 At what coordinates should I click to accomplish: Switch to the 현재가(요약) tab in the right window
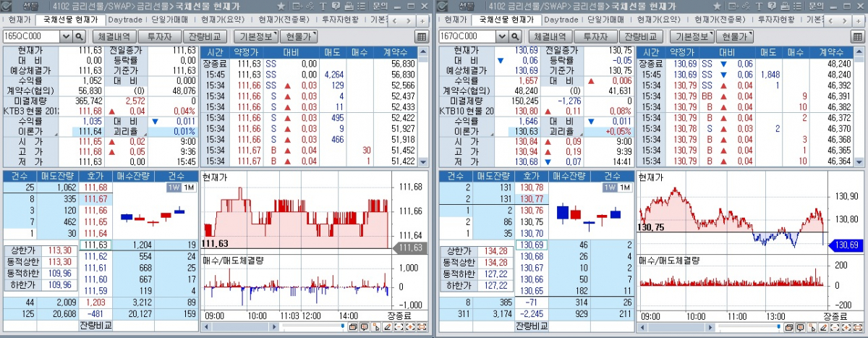coord(660,20)
